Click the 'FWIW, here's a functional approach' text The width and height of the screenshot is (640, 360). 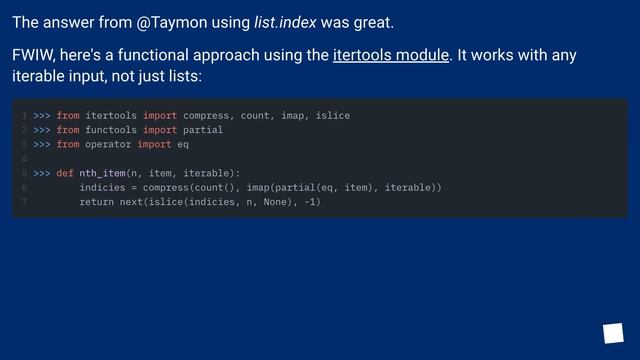click(136, 55)
